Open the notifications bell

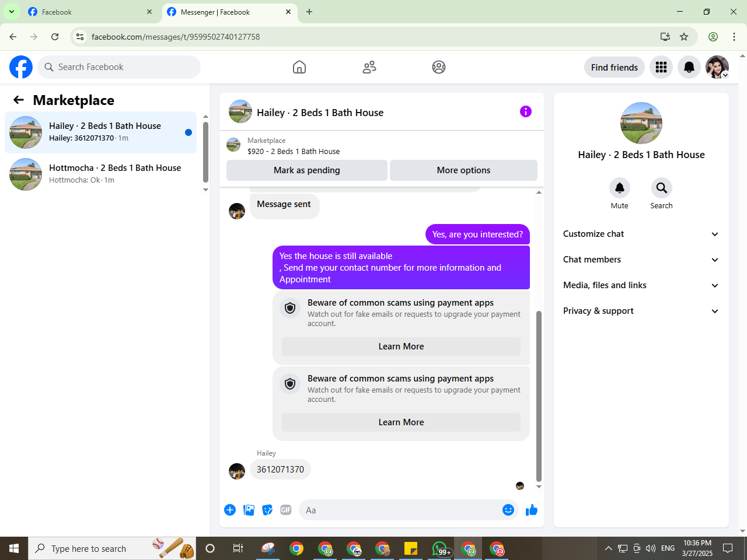tap(689, 67)
